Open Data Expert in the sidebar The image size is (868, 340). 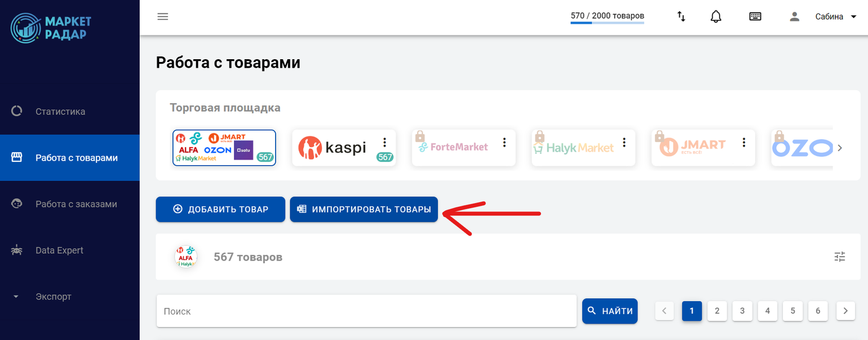[59, 250]
